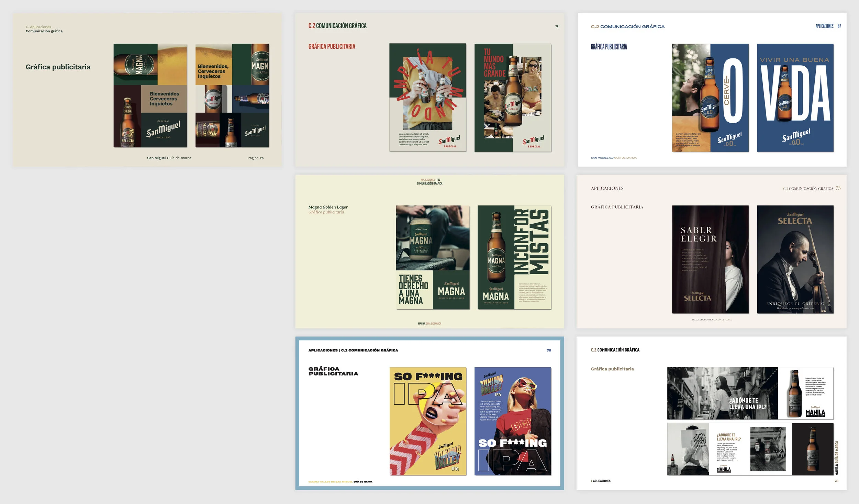This screenshot has height=504, width=859.
Task: Select yellow 'SO F***ING IPA' poster
Action: 428,421
